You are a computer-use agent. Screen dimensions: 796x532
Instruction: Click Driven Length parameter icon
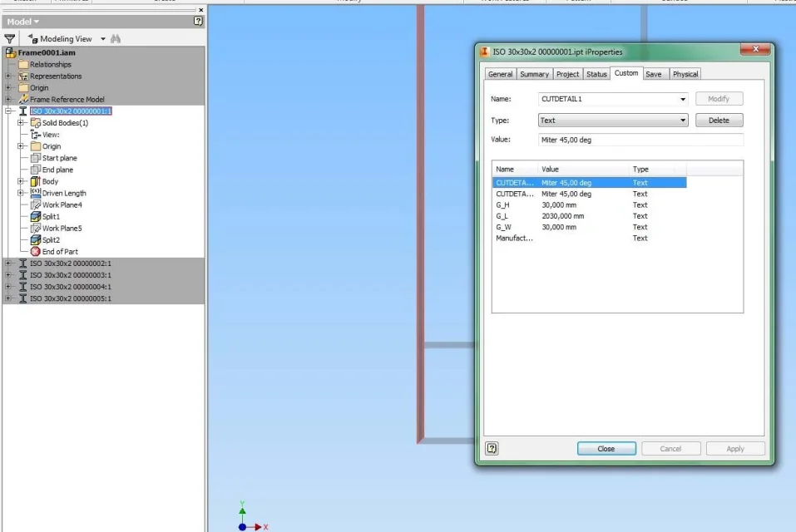pos(36,193)
